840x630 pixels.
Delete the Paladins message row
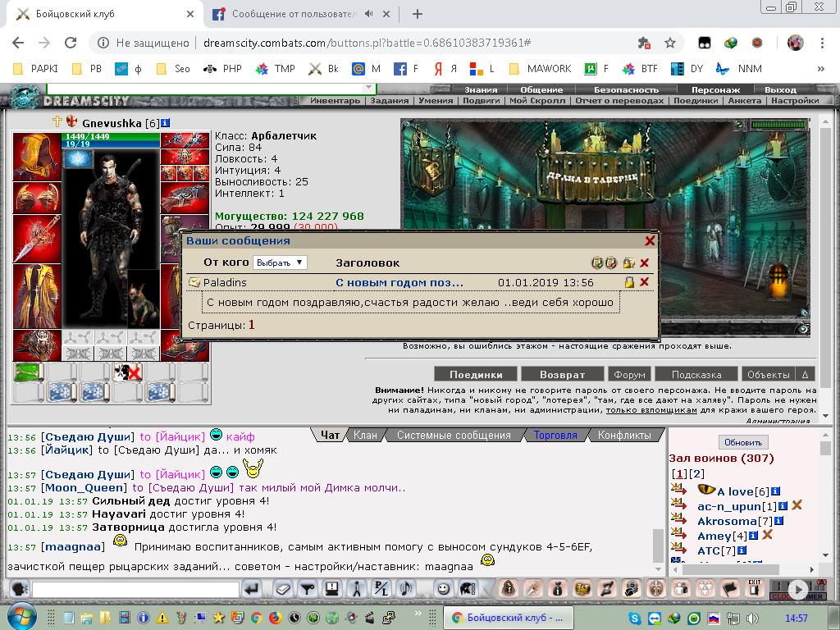tap(645, 282)
